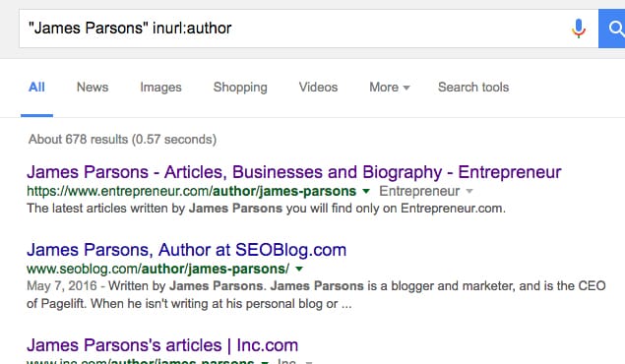
Task: Click the entrepreneur.com author URL text
Action: 191,191
